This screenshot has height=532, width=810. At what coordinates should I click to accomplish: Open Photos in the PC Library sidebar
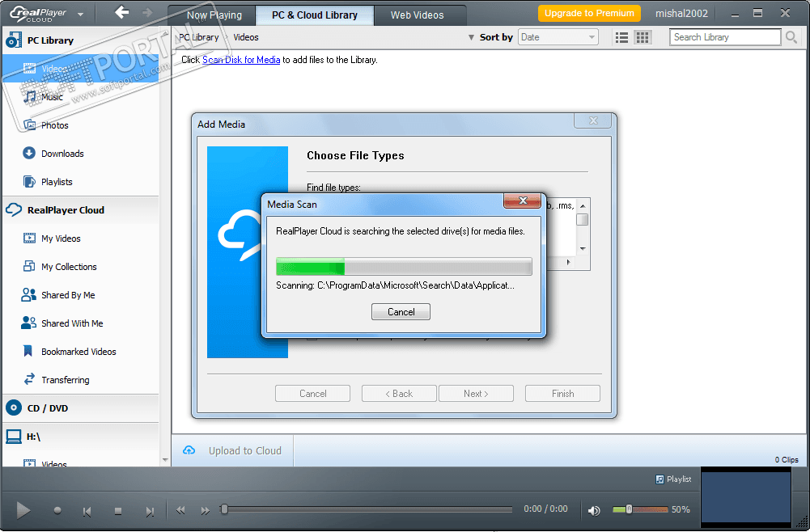54,125
